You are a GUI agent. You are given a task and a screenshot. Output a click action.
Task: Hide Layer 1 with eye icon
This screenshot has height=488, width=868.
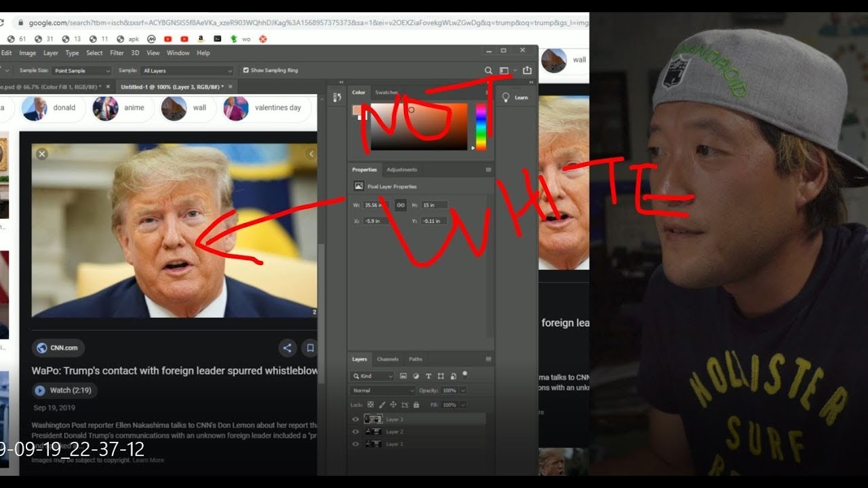coord(355,444)
